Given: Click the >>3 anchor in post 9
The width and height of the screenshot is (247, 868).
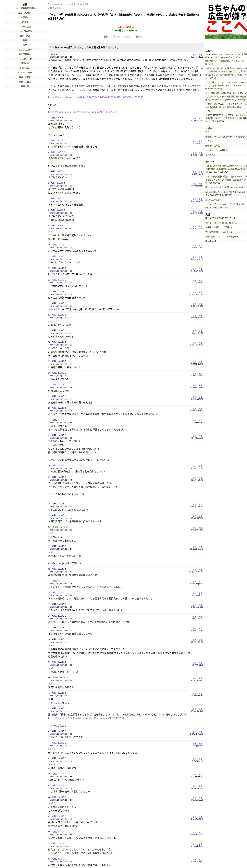Looking at the screenshot, I should click(x=51, y=232).
